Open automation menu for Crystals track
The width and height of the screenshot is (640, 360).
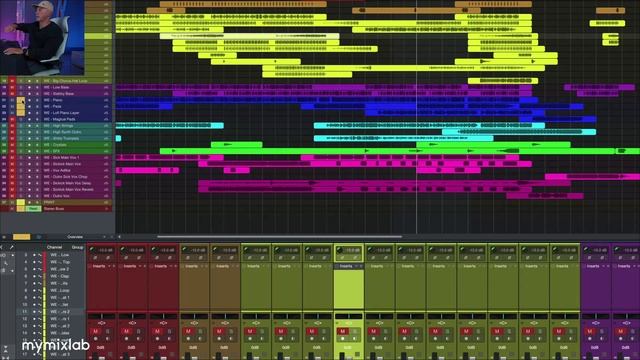[x=106, y=145]
